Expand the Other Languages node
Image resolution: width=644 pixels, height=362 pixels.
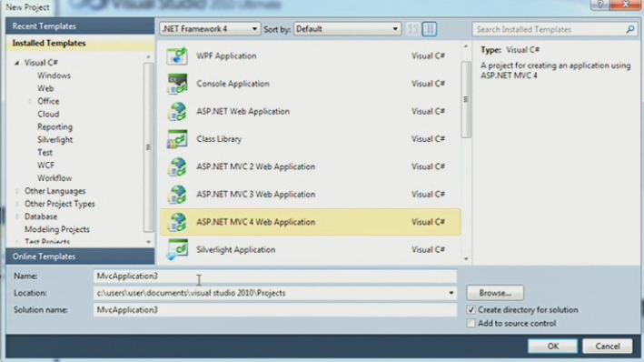pyautogui.click(x=17, y=191)
